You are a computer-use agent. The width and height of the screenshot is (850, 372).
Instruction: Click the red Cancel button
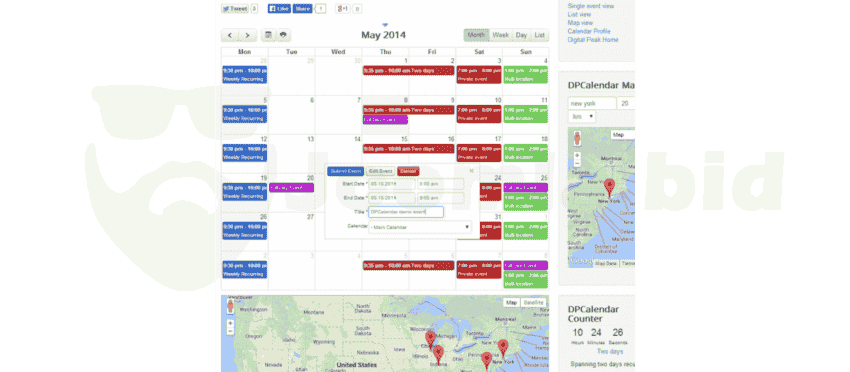(x=408, y=171)
